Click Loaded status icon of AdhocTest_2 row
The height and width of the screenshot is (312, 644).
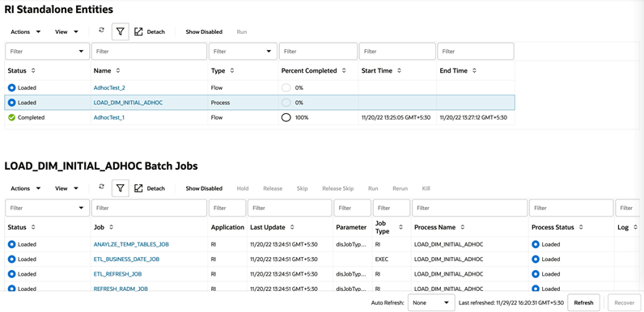tap(11, 87)
